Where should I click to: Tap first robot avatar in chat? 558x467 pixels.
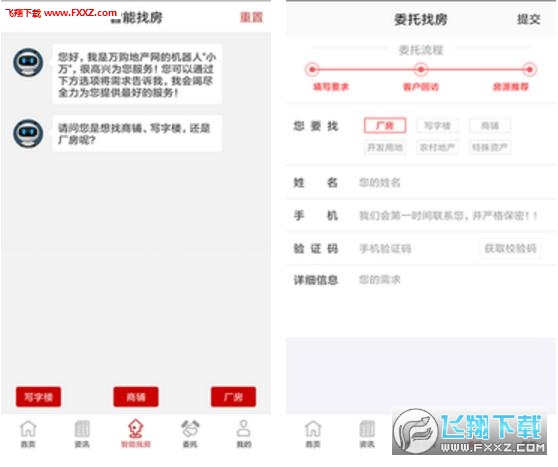28,62
